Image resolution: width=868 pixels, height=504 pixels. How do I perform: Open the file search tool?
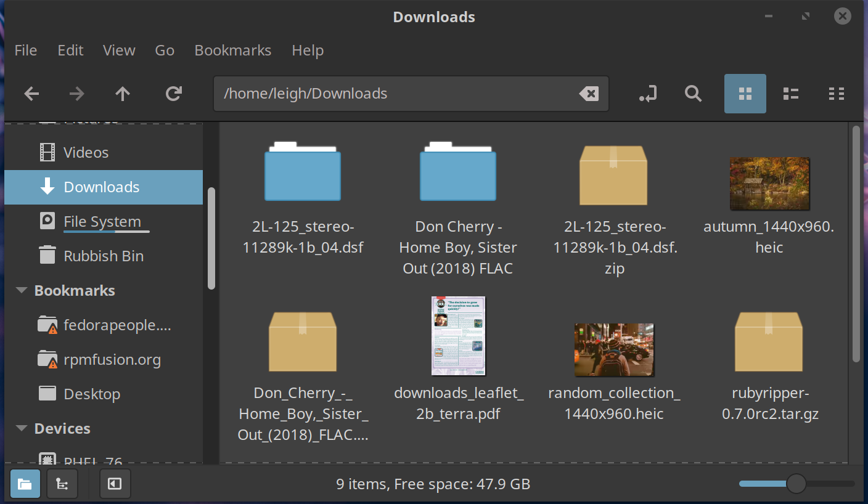[x=694, y=94]
